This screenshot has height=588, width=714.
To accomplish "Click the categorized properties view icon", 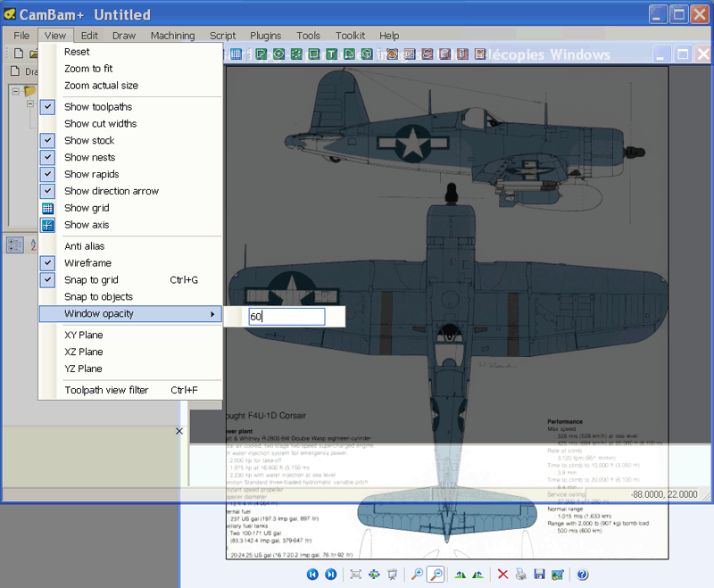I will click(x=15, y=245).
